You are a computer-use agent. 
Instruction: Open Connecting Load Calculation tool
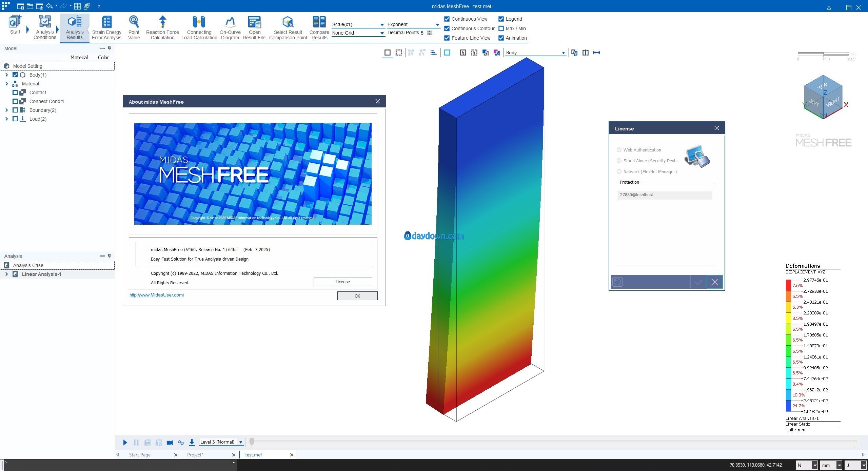tap(199, 28)
